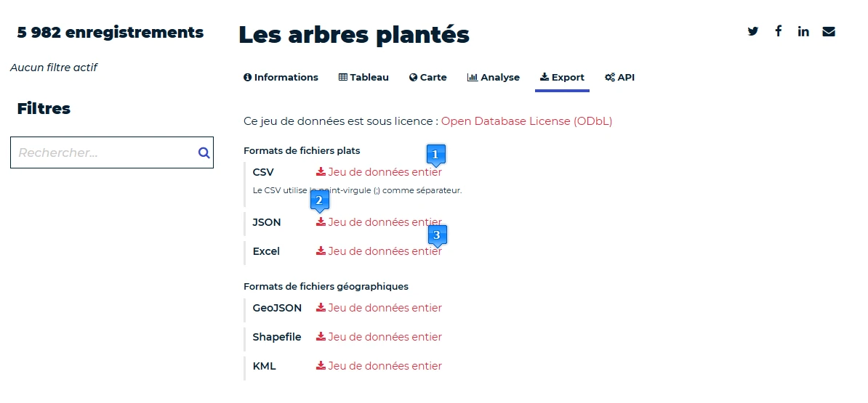Select the Export tab
Viewport: 868px width, 403px height.
562,78
